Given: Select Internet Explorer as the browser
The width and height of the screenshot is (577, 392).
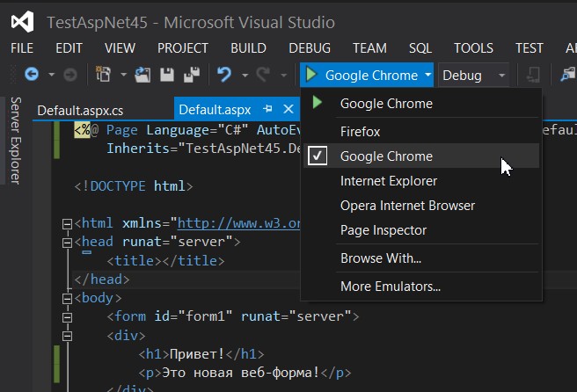Looking at the screenshot, I should pos(421,181).
